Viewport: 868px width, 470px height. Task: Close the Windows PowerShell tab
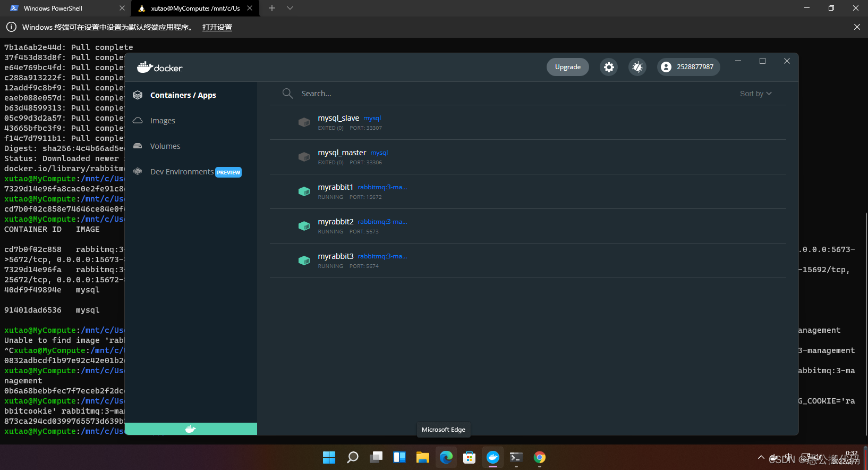(x=122, y=8)
